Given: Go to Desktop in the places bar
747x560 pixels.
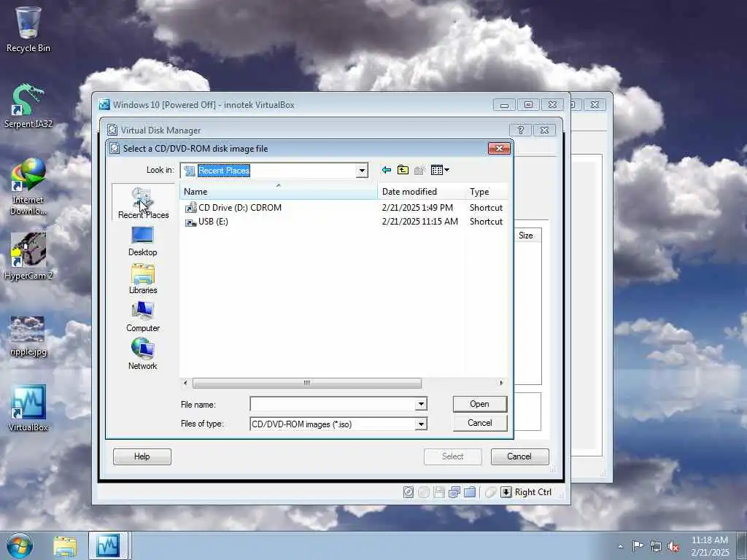Looking at the screenshot, I should [x=142, y=241].
